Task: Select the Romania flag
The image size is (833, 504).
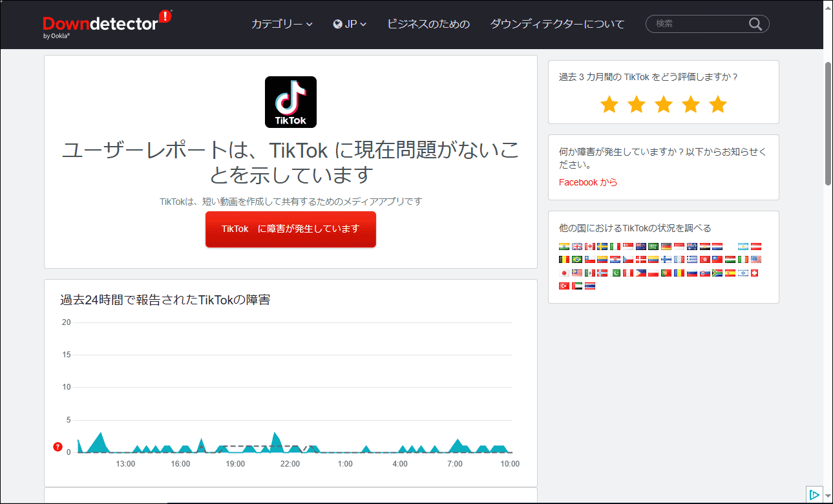Action: pyautogui.click(x=679, y=273)
